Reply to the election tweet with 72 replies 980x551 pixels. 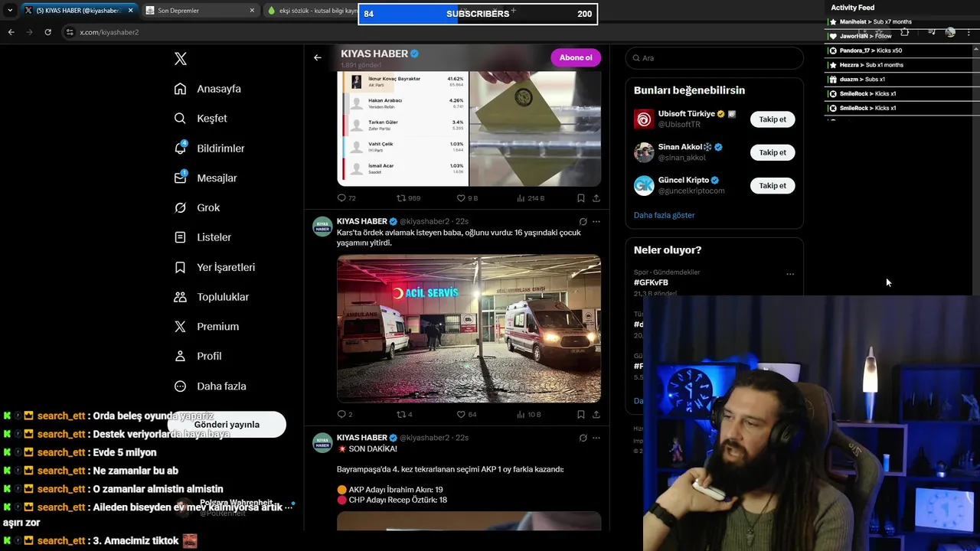[x=346, y=198]
